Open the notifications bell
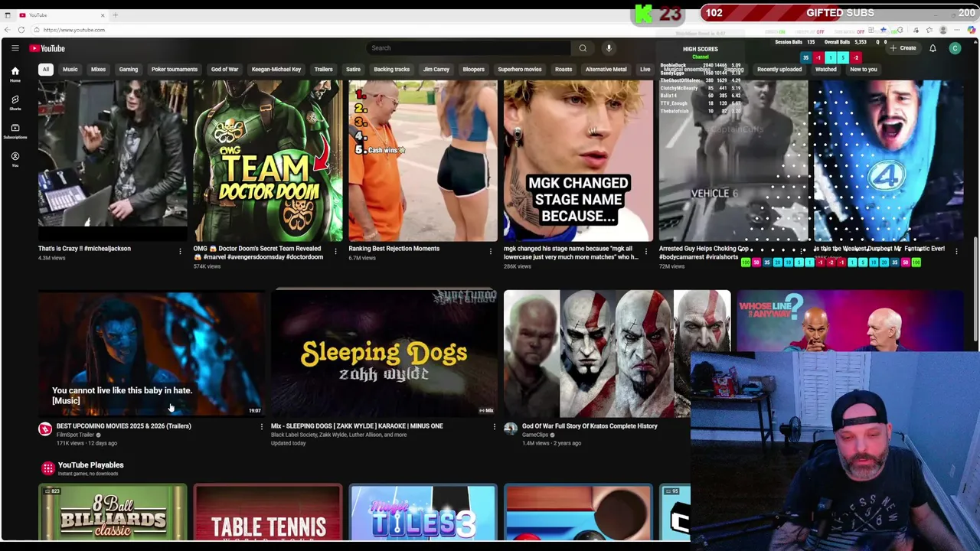980x551 pixels. click(x=933, y=48)
